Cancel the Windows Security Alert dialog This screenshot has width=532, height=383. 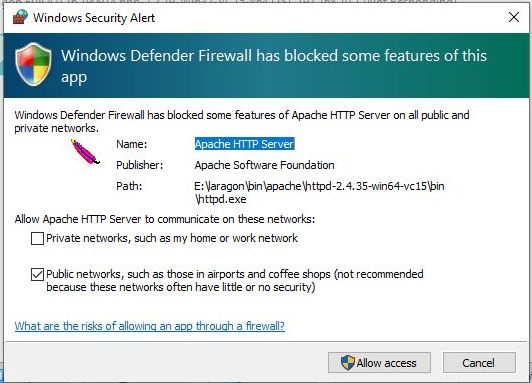pyautogui.click(x=479, y=363)
